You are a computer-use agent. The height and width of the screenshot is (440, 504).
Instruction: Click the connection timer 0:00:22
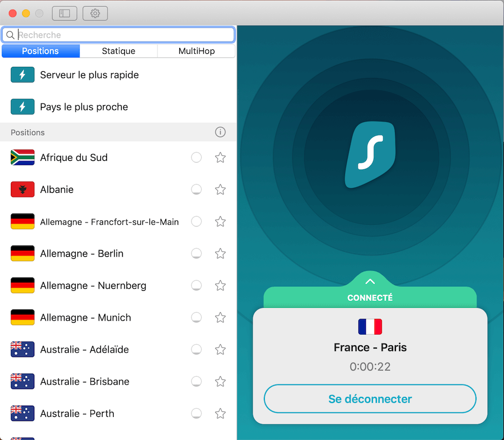[370, 367]
